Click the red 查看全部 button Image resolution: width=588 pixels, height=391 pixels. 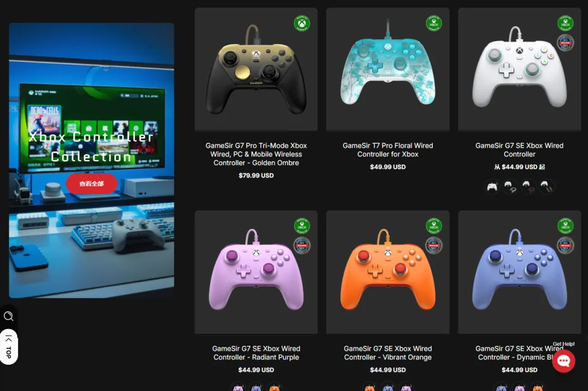pos(91,184)
